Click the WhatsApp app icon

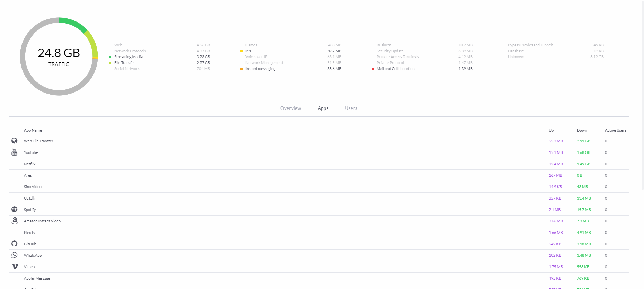click(x=14, y=255)
